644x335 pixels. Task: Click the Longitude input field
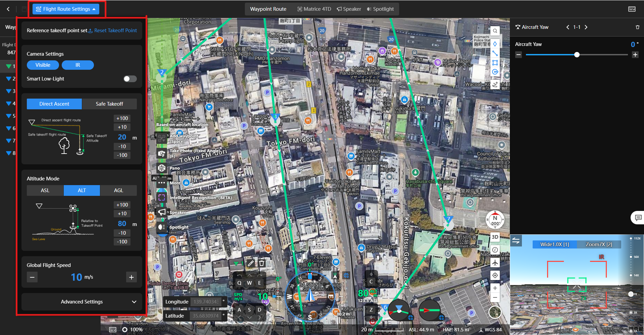(x=206, y=302)
